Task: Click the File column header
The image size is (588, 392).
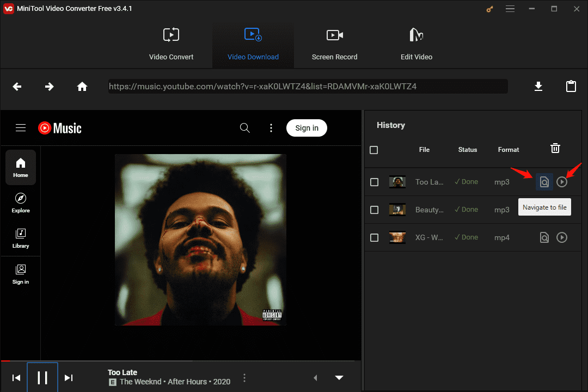Action: (424, 150)
